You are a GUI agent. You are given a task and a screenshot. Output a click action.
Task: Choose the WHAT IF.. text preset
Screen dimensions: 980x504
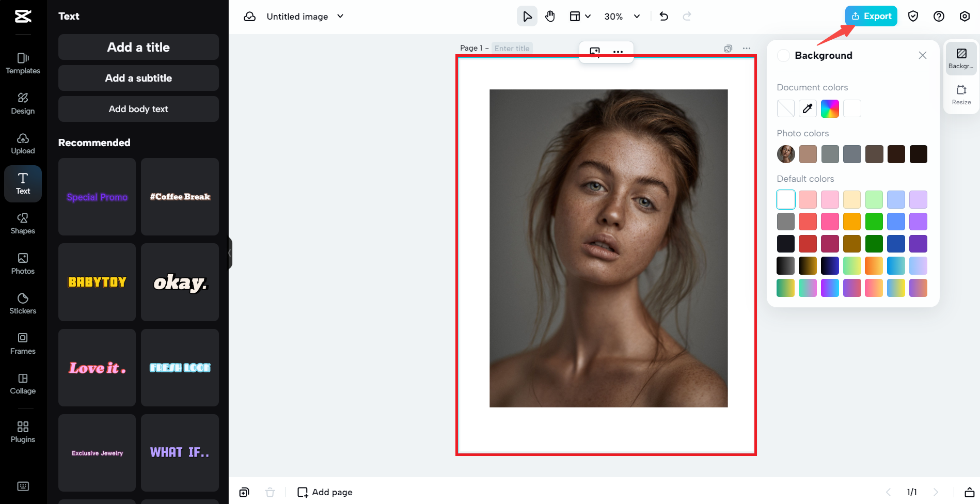click(180, 453)
